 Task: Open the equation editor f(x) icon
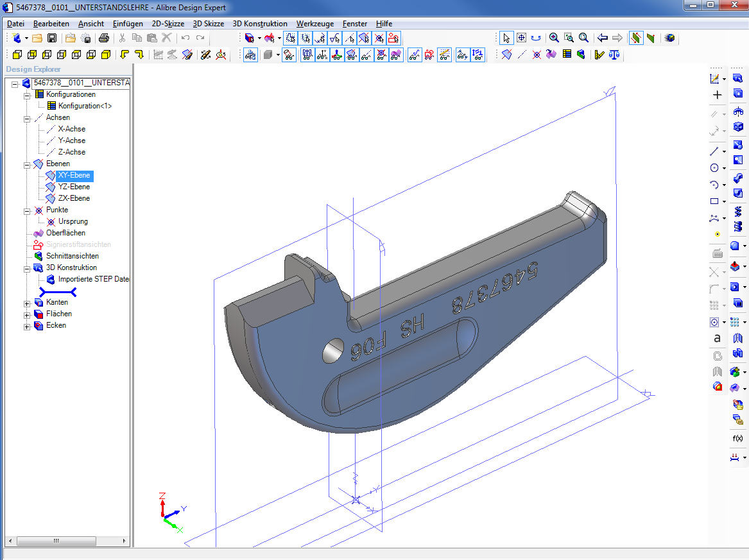click(738, 439)
